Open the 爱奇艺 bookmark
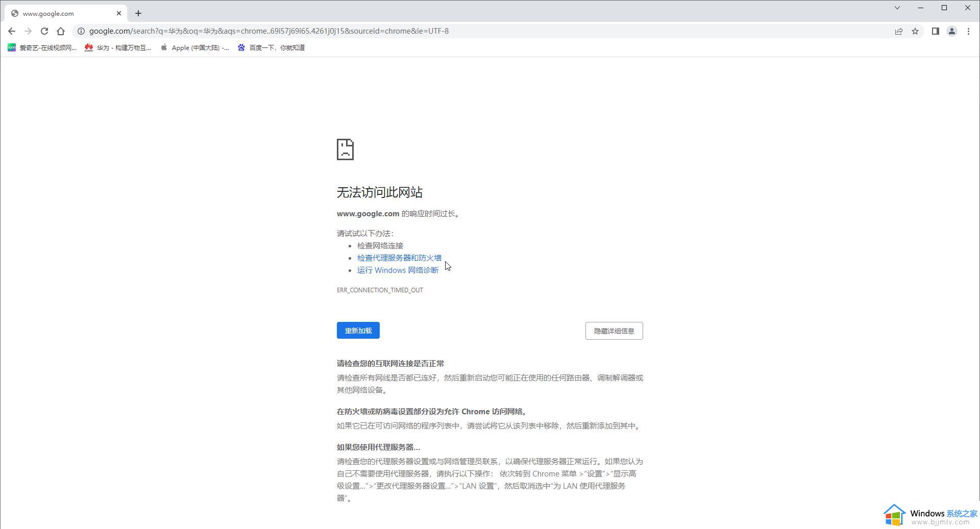The height and width of the screenshot is (529, 980). 42,47
